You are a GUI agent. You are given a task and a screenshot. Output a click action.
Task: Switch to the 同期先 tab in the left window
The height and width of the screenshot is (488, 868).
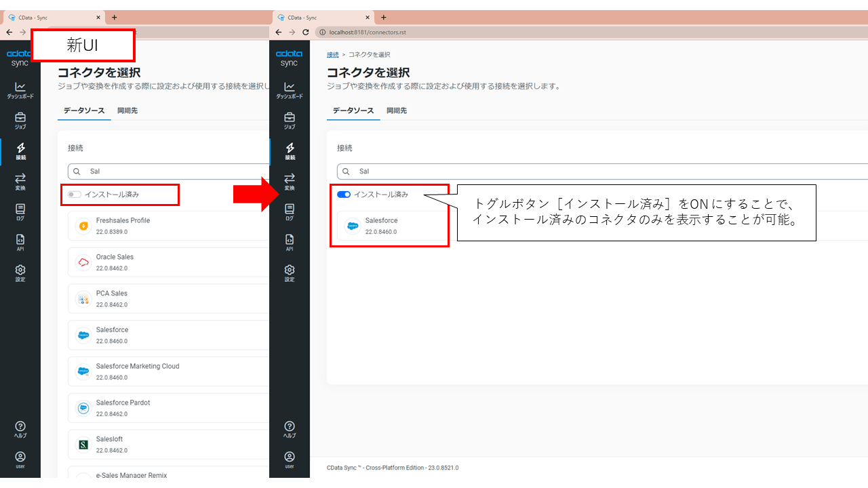pos(127,110)
